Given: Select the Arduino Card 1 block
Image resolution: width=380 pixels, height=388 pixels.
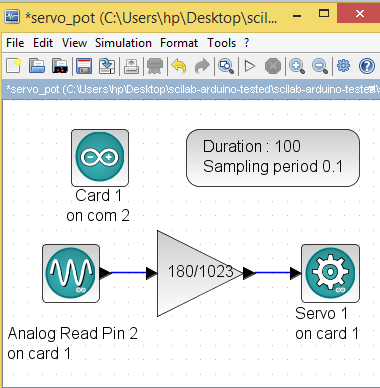Looking at the screenshot, I should (x=100, y=158).
